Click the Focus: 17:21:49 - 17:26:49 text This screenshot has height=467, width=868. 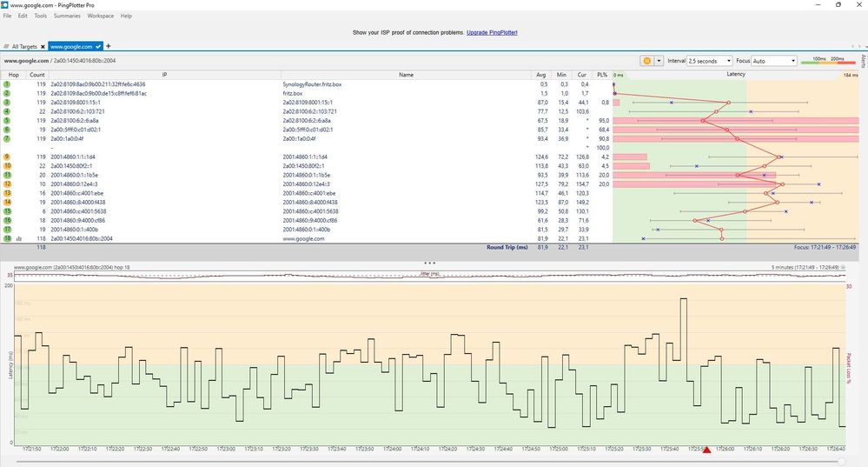(x=825, y=247)
